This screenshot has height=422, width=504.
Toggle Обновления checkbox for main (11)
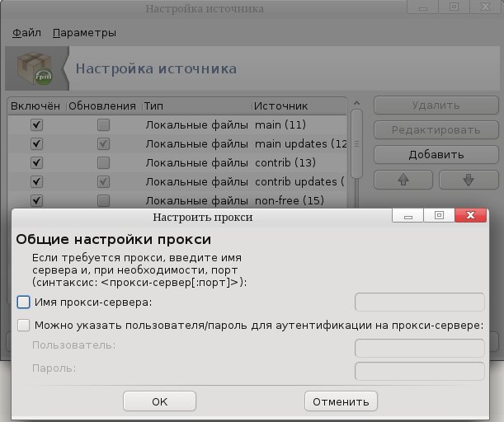(103, 125)
